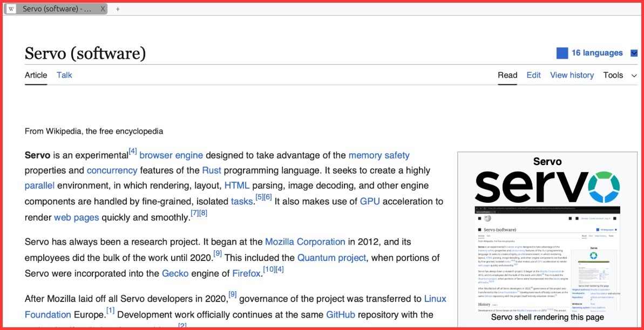644x330 pixels.
Task: Open the Edit tab
Action: coord(533,75)
